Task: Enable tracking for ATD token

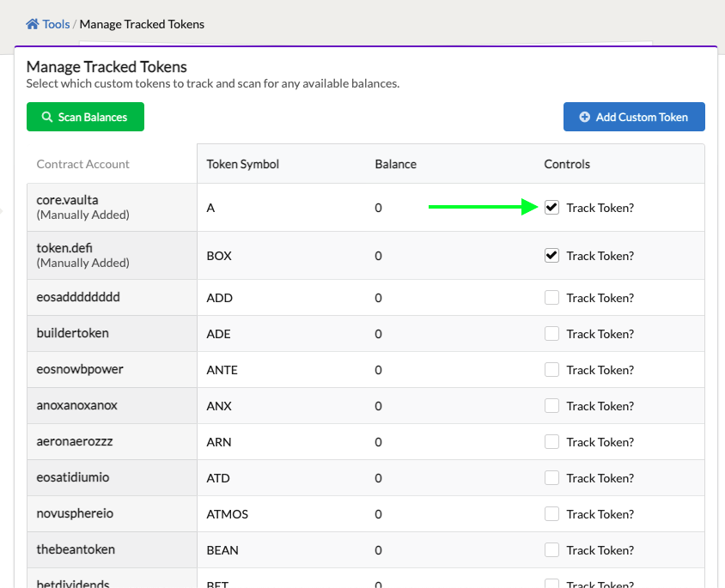Action: [x=551, y=477]
